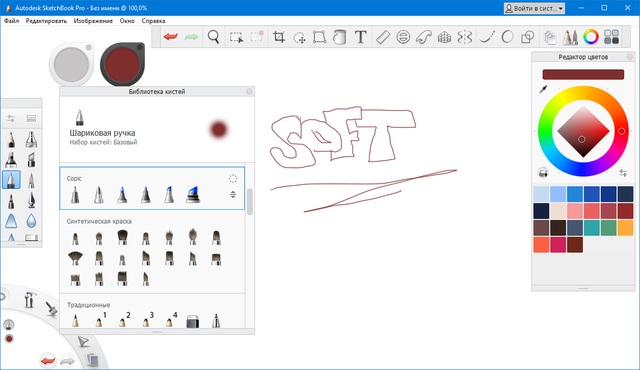This screenshot has height=370, width=640.
Task: Open the Copic brush set options circle
Action: (x=233, y=178)
